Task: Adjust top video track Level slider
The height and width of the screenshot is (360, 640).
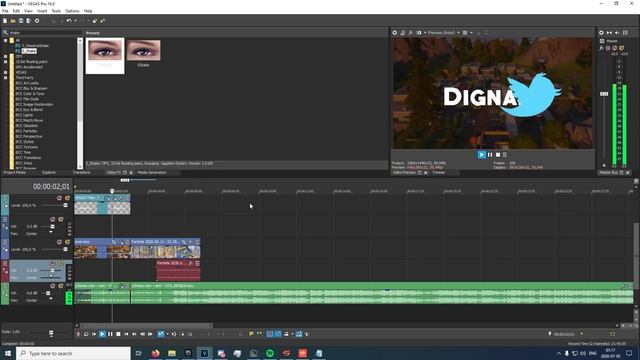Action: click(65, 205)
